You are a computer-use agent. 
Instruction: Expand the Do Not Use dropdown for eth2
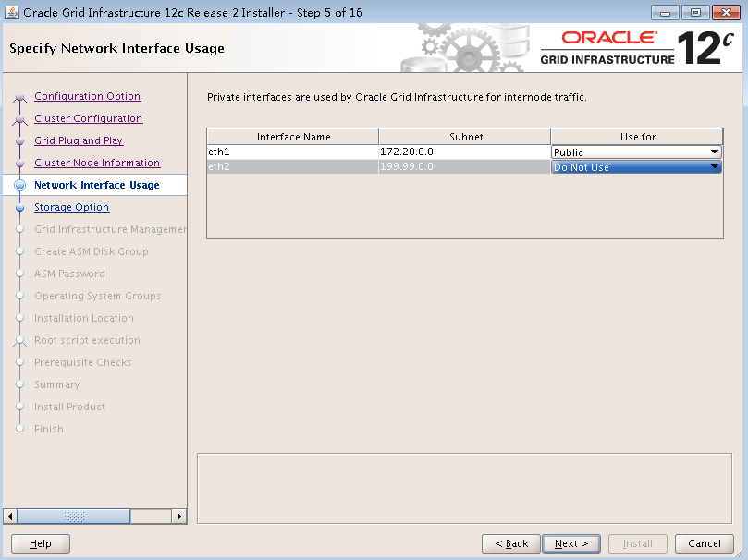point(636,167)
